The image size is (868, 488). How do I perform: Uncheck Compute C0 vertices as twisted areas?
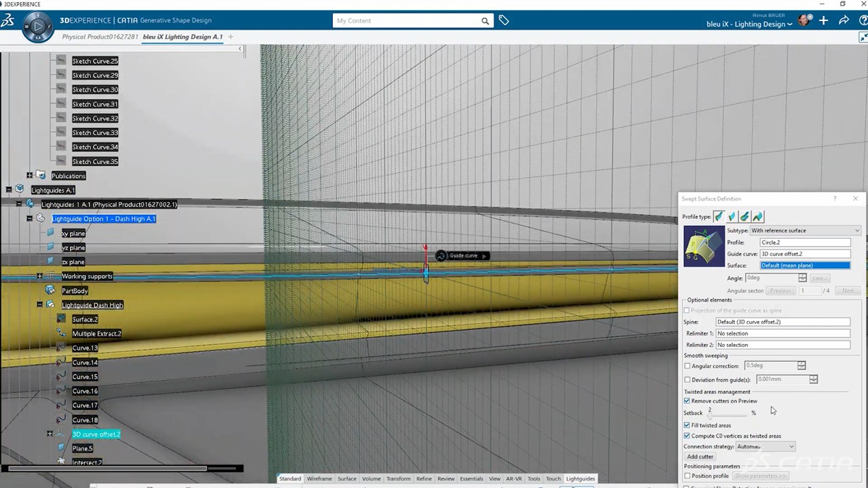click(x=687, y=436)
